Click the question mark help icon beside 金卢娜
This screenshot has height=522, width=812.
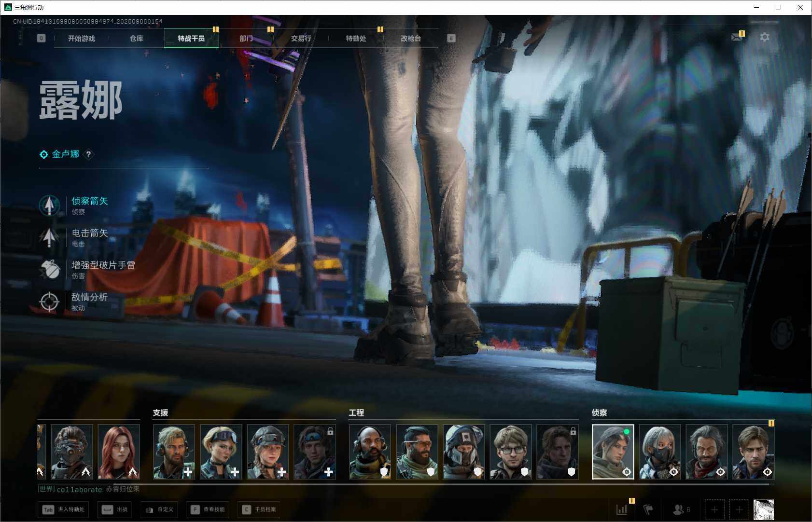pos(88,154)
